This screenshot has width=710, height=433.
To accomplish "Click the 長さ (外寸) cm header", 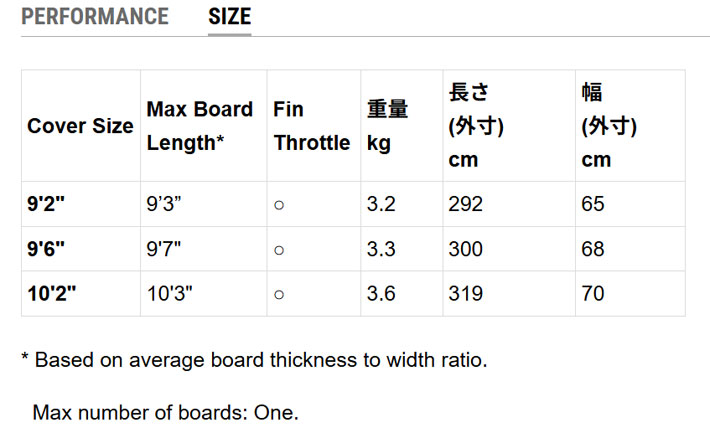I will point(476,126).
